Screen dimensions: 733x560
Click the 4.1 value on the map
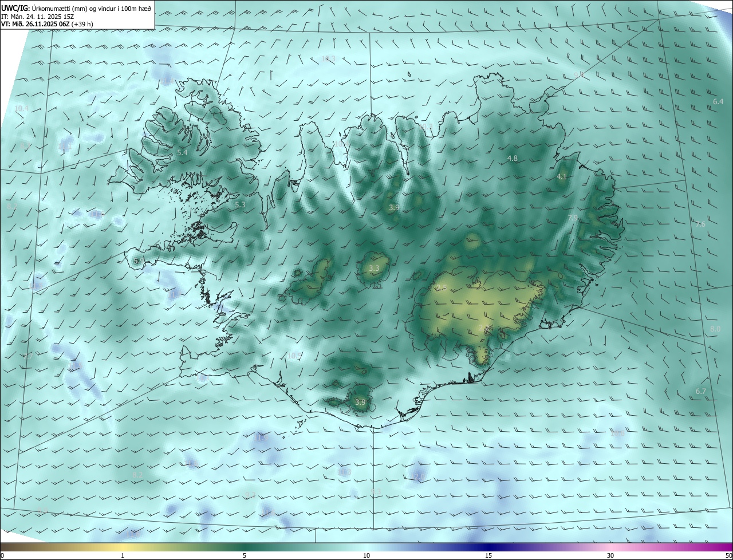click(x=562, y=177)
